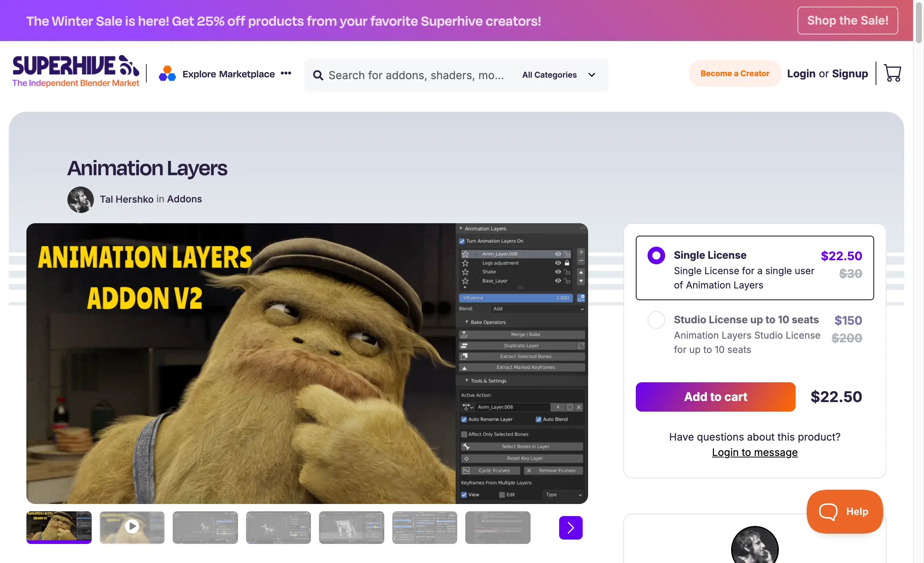Image resolution: width=924 pixels, height=563 pixels.
Task: Open the All Categories dropdown
Action: click(x=558, y=75)
